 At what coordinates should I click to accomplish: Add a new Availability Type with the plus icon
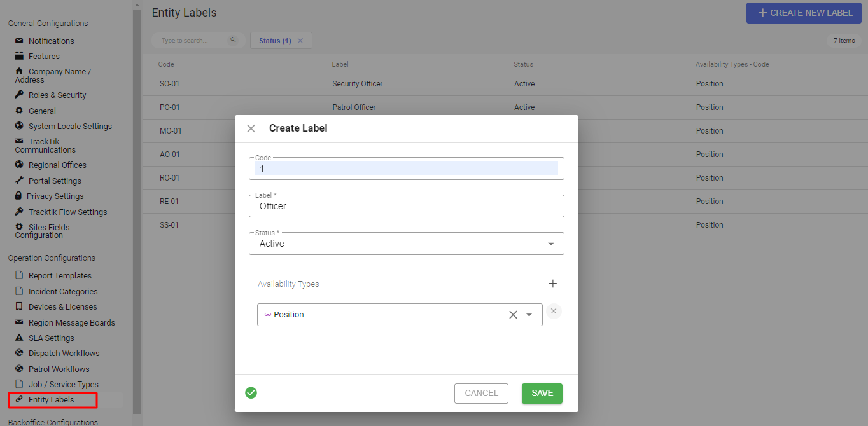tap(552, 284)
